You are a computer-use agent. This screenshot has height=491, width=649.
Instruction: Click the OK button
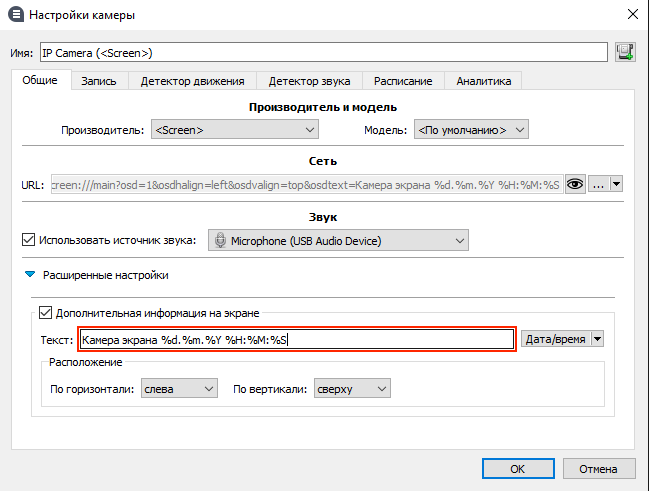(x=517, y=467)
